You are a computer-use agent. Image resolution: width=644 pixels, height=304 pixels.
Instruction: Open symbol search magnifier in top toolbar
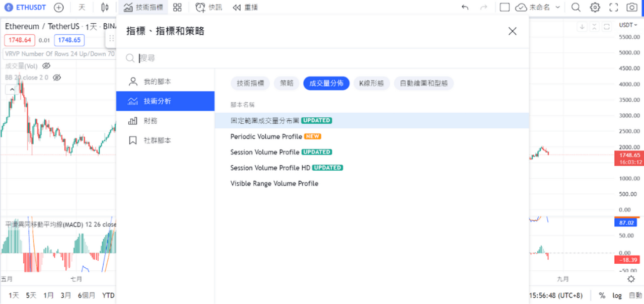[576, 8]
